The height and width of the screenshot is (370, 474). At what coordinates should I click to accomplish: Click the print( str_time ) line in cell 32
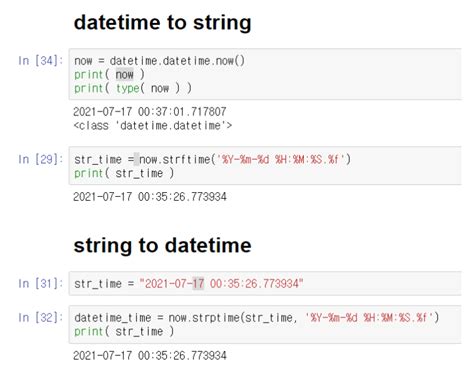click(x=124, y=331)
